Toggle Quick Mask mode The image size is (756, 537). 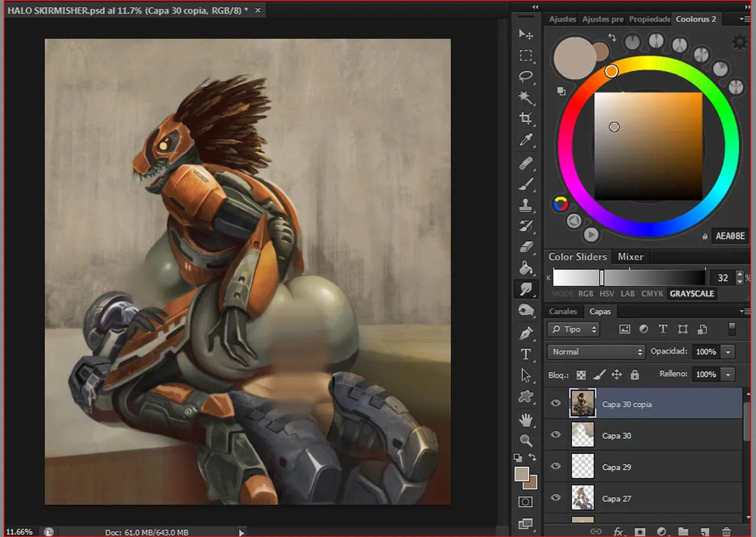pyautogui.click(x=526, y=502)
